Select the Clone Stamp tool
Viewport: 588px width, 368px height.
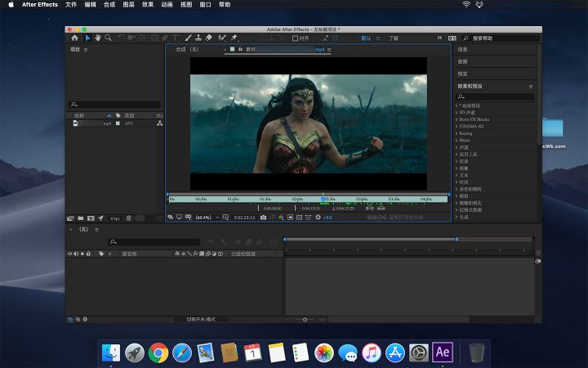(198, 38)
